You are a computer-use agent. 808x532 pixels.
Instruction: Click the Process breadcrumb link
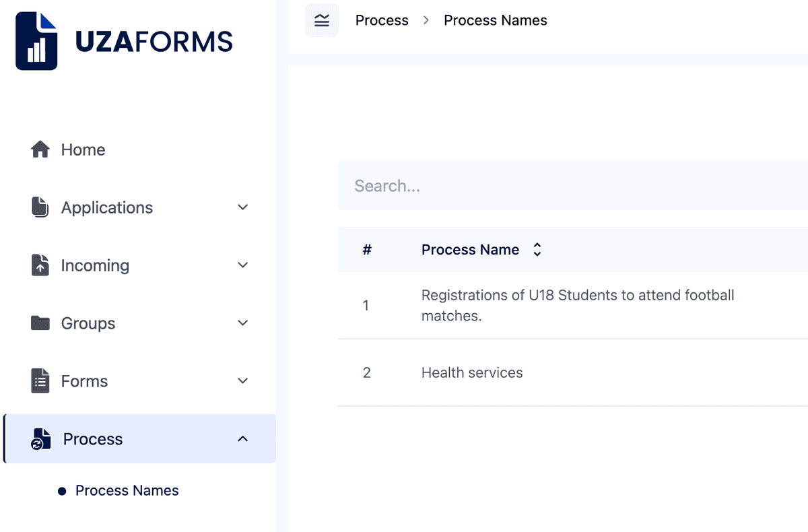pyautogui.click(x=382, y=20)
